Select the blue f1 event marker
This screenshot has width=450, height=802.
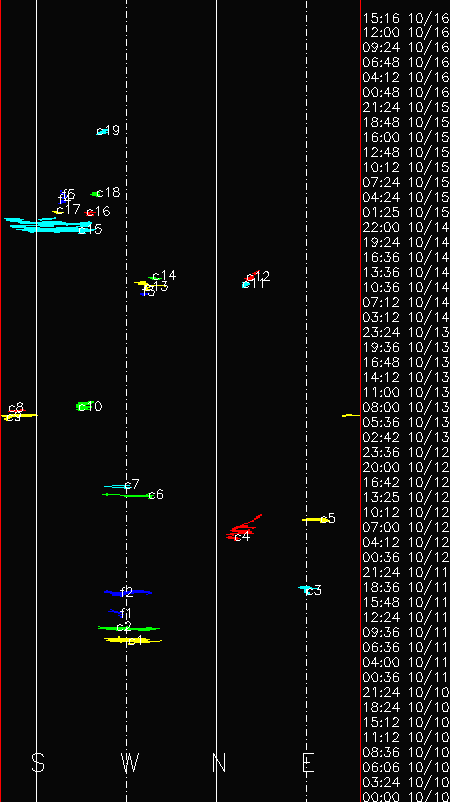point(116,612)
